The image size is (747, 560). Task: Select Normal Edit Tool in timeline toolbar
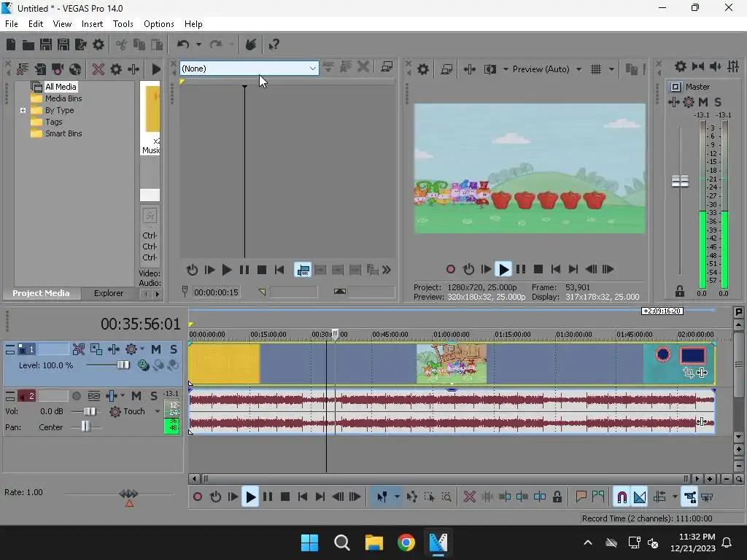382,497
